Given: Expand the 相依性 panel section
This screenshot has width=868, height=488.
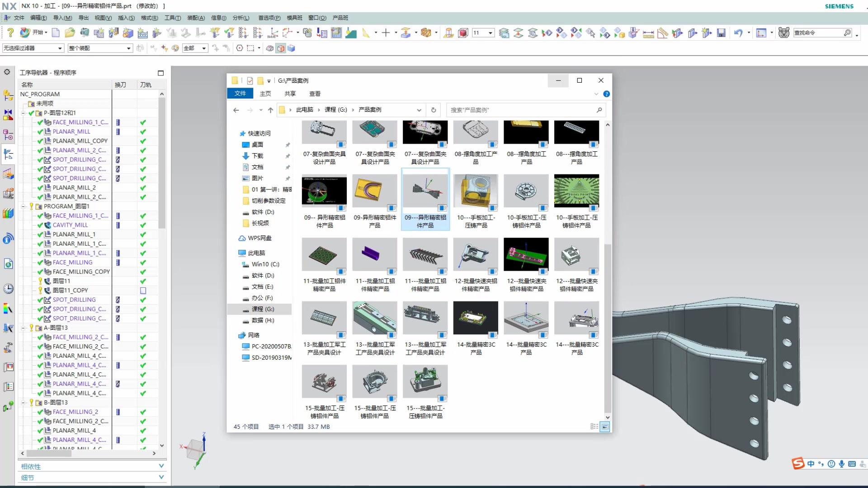Looking at the screenshot, I should coord(161,466).
